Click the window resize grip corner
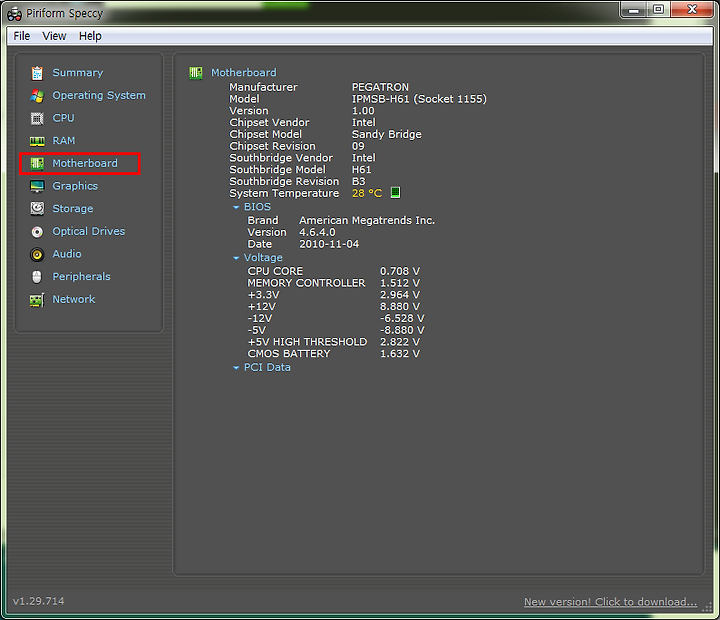The image size is (720, 620). coord(708,607)
